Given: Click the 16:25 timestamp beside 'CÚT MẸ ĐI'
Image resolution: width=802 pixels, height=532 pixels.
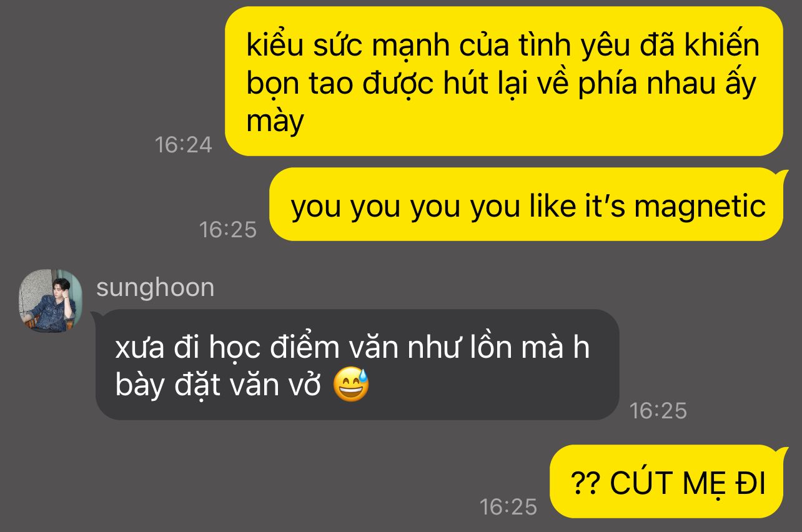Looking at the screenshot, I should pos(508,507).
